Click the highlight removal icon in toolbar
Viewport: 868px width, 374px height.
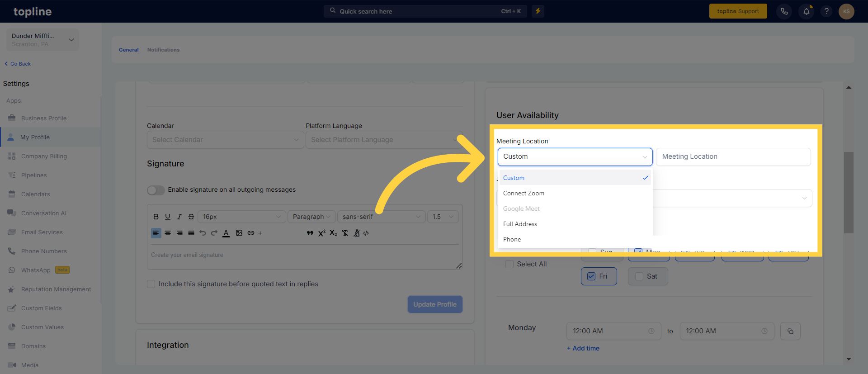357,233
